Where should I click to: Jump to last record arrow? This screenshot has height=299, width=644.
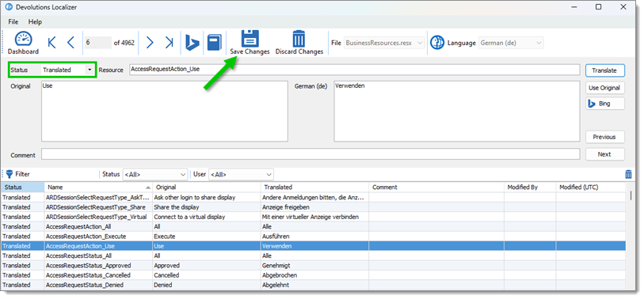tap(169, 42)
